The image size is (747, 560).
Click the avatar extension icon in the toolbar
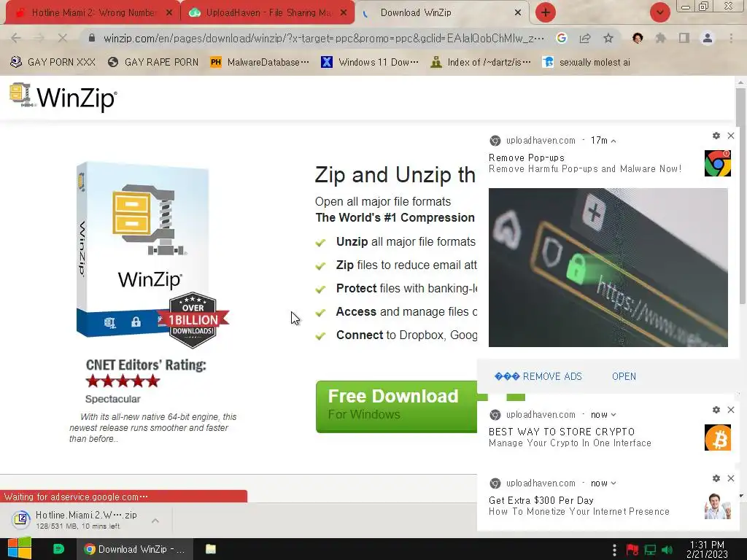[x=638, y=38]
